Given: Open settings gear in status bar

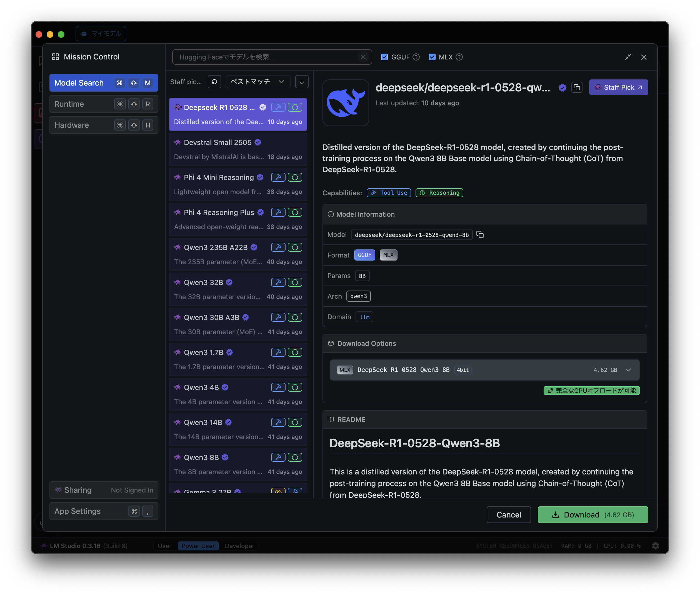Looking at the screenshot, I should point(655,546).
